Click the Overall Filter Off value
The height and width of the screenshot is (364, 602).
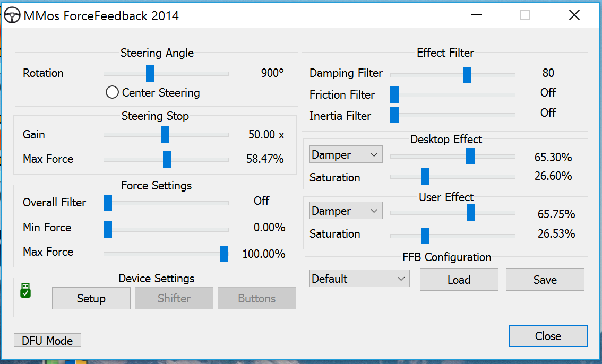262,201
